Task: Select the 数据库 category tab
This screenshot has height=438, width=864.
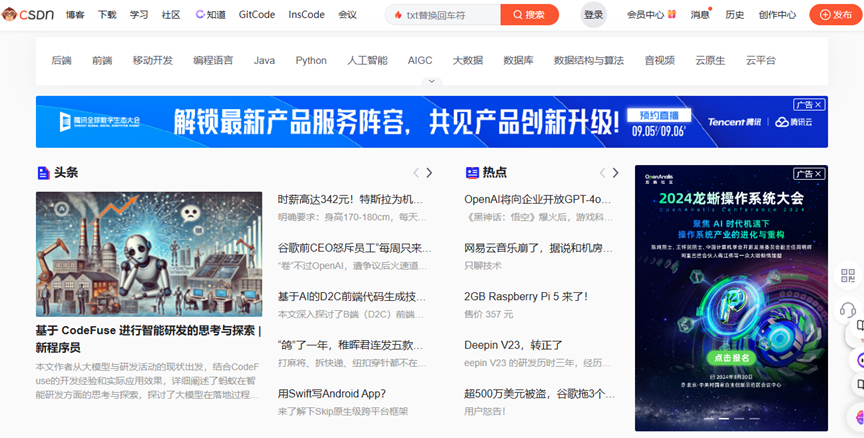Action: 519,61
